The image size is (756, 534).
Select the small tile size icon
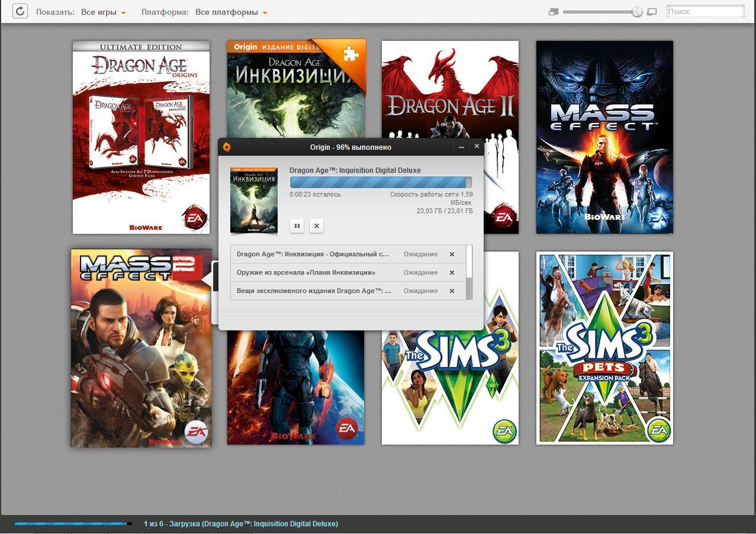coord(554,12)
